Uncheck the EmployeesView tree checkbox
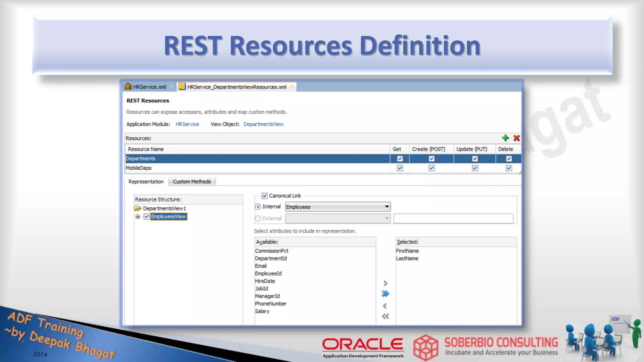 [x=147, y=217]
